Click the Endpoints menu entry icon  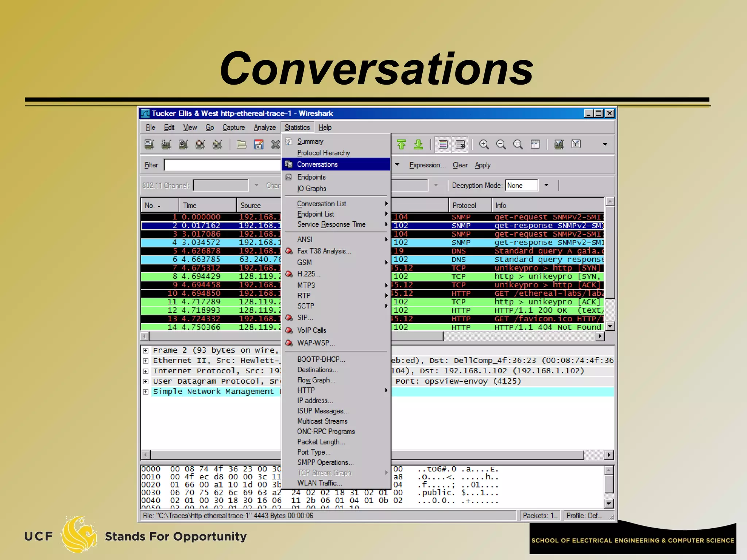pos(289,177)
